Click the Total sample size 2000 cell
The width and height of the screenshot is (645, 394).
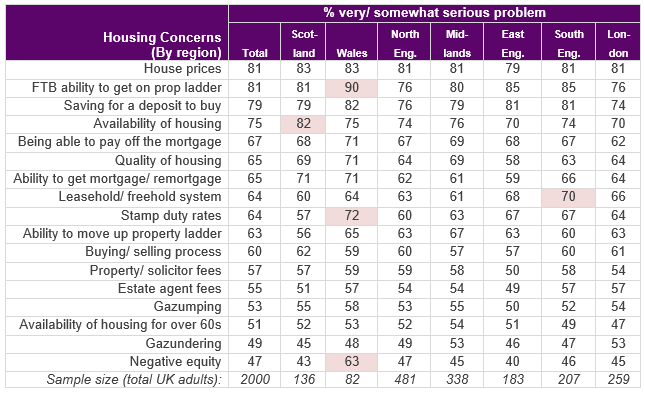[x=255, y=379]
